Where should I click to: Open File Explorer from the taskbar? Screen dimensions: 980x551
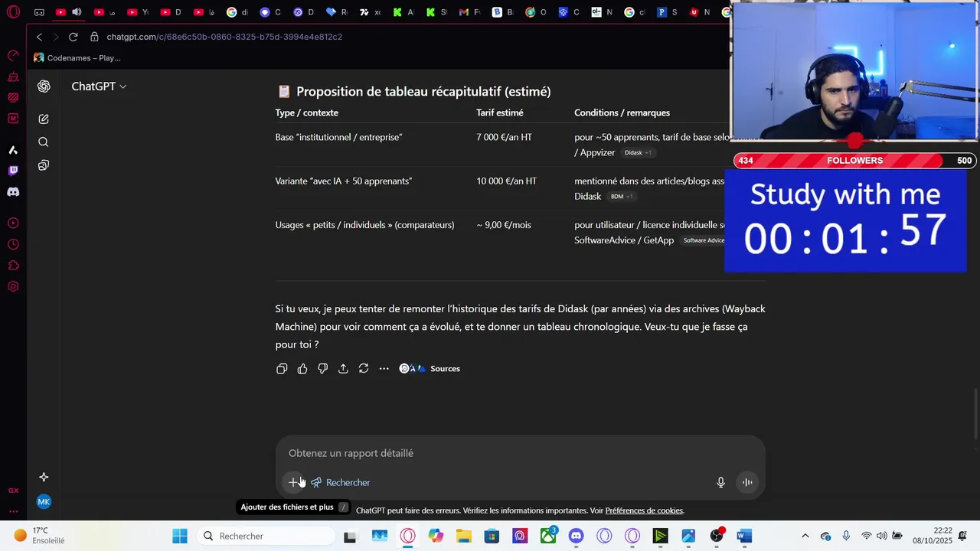click(463, 536)
